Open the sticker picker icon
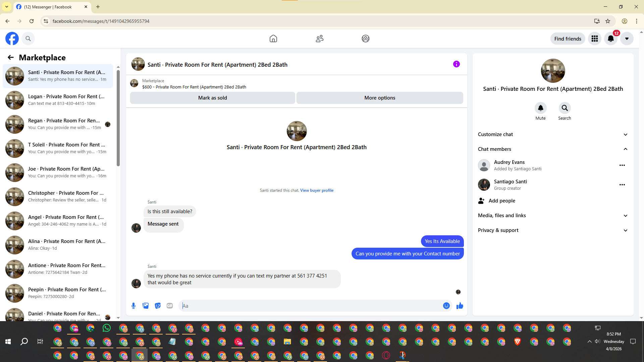 click(158, 306)
